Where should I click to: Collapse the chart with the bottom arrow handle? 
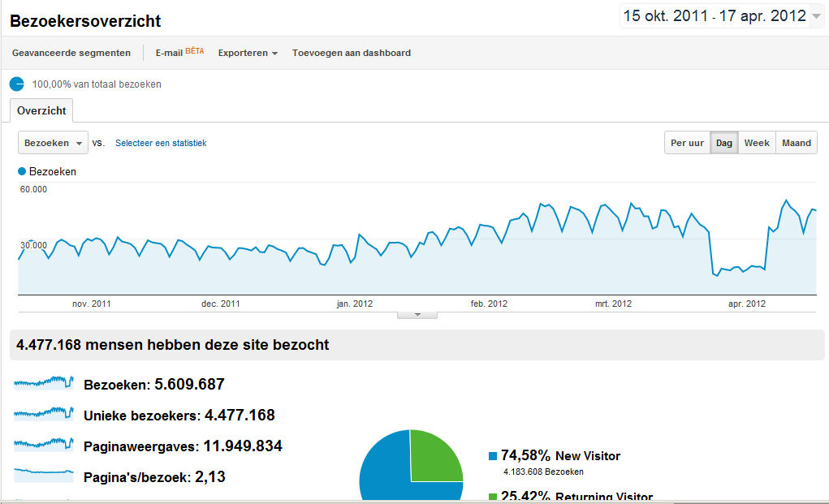[x=417, y=315]
